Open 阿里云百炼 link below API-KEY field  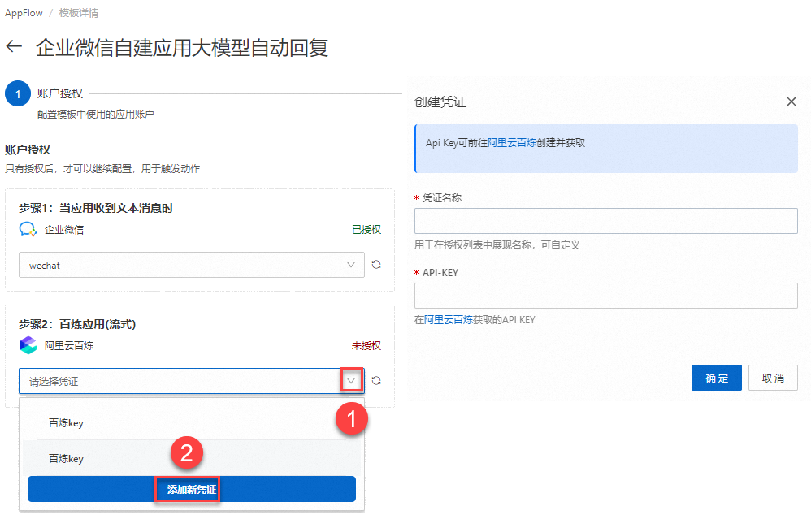[x=449, y=320]
